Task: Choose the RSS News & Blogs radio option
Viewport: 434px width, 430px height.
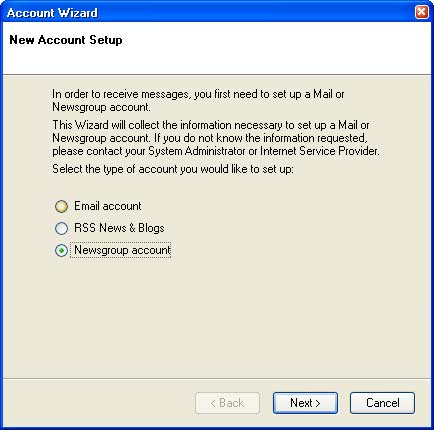Action: coord(61,228)
